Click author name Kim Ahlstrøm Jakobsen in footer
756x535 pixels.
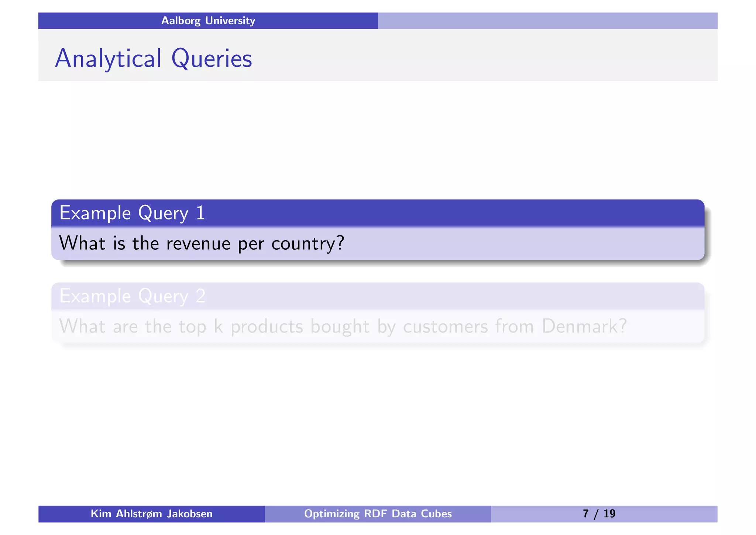151,514
